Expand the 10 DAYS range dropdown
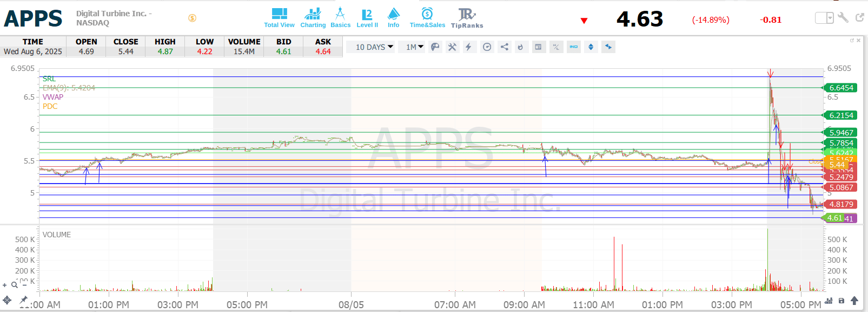This screenshot has height=312, width=868. pos(374,47)
